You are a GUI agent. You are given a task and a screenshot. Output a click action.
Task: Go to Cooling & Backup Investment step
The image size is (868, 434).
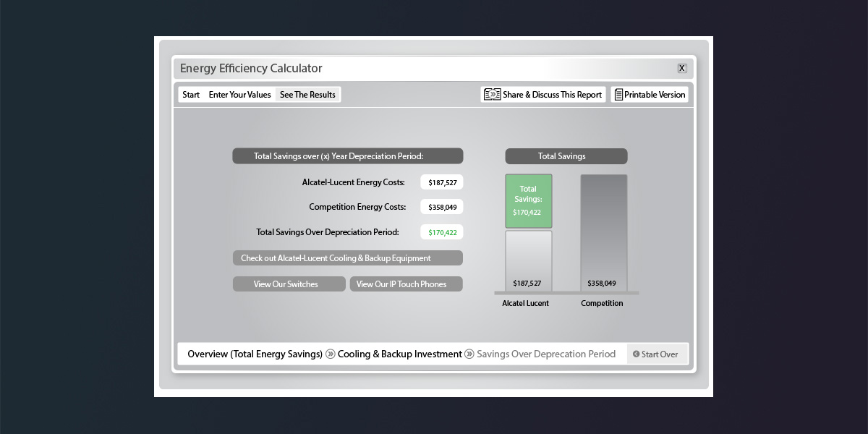(399, 354)
